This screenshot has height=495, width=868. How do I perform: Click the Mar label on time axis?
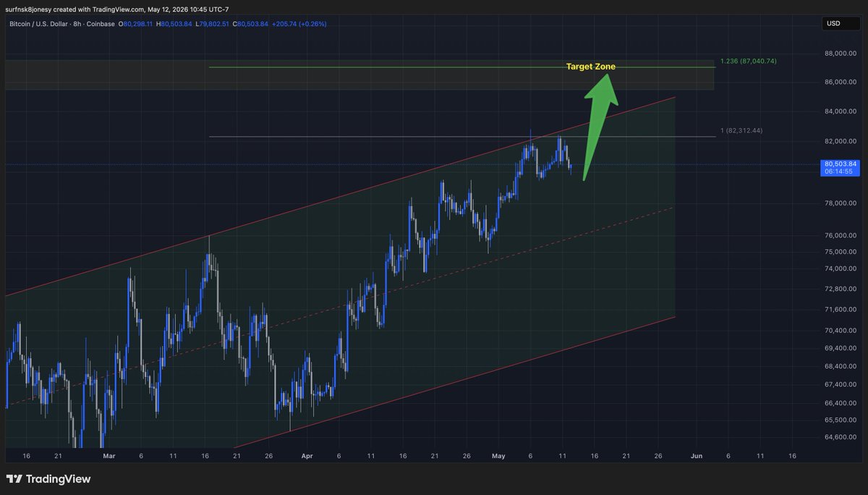click(109, 456)
